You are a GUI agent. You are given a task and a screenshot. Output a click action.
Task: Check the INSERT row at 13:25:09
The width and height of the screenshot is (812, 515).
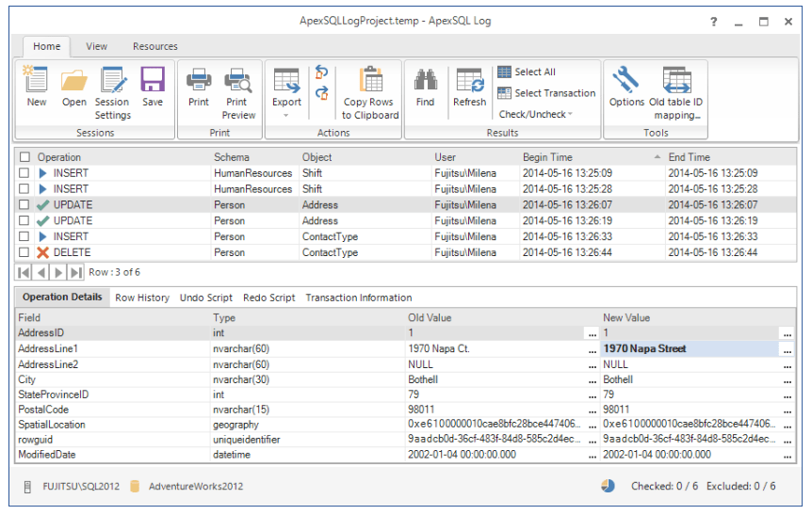click(24, 173)
